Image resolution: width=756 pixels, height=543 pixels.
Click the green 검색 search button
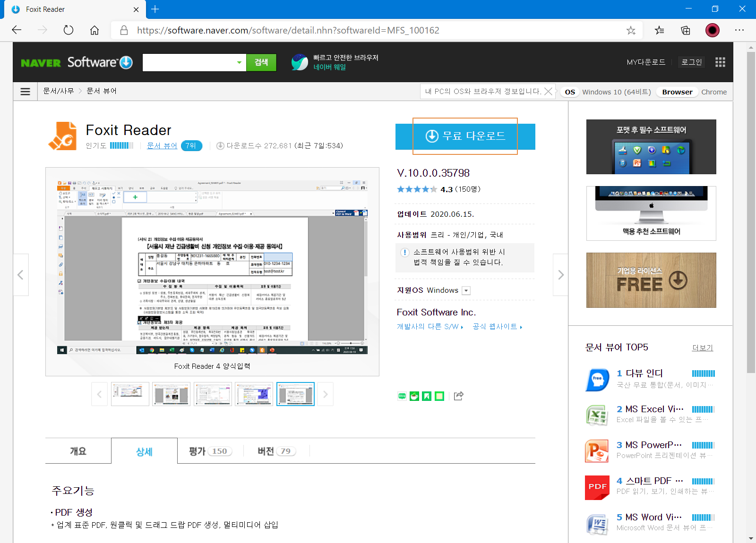click(x=261, y=62)
